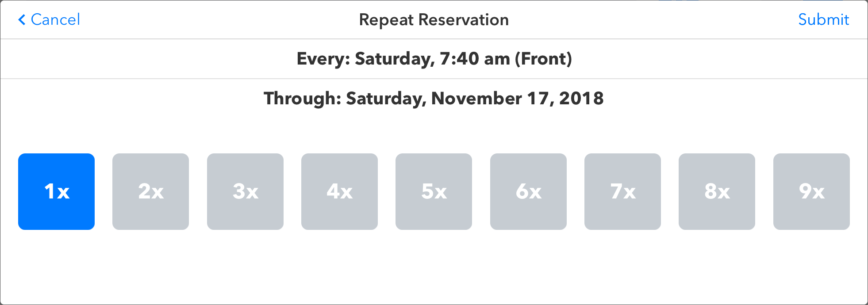Tap the November 17, 2018 end date
868x305 pixels.
[x=517, y=99]
